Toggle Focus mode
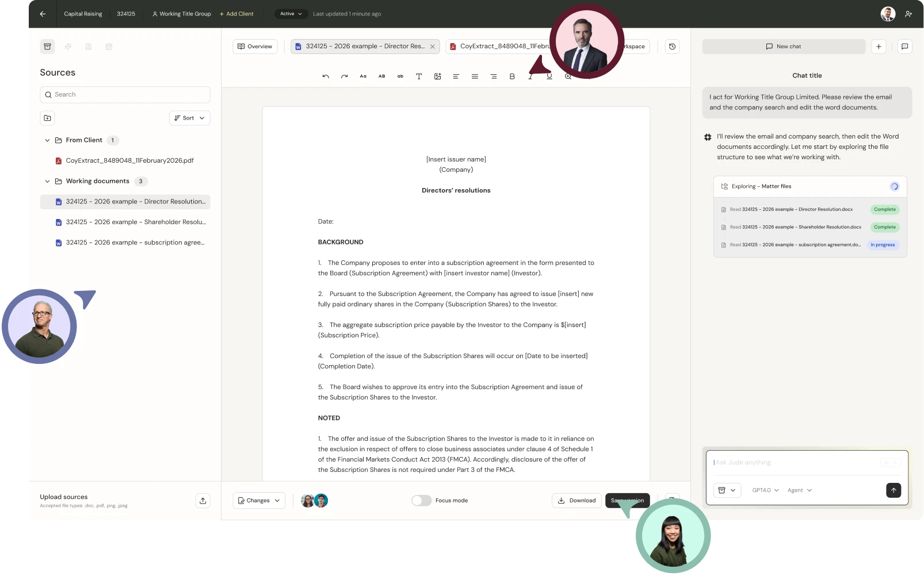This screenshot has height=576, width=924. pyautogui.click(x=421, y=501)
